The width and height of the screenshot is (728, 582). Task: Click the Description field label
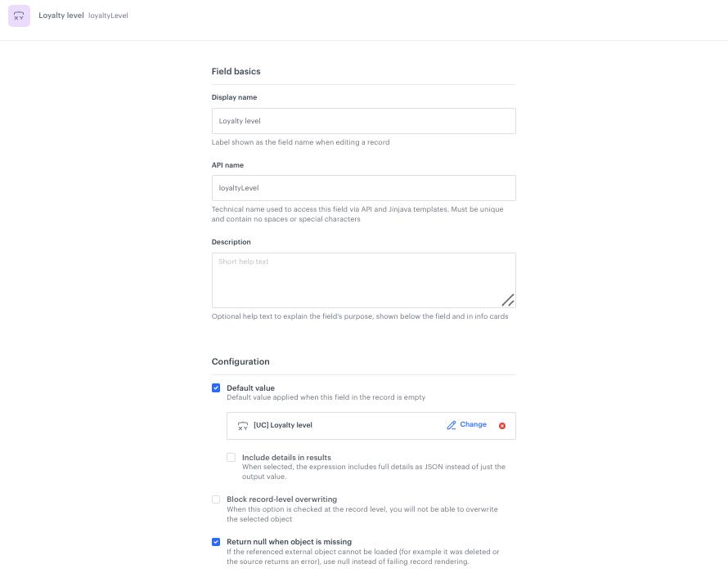(x=231, y=242)
